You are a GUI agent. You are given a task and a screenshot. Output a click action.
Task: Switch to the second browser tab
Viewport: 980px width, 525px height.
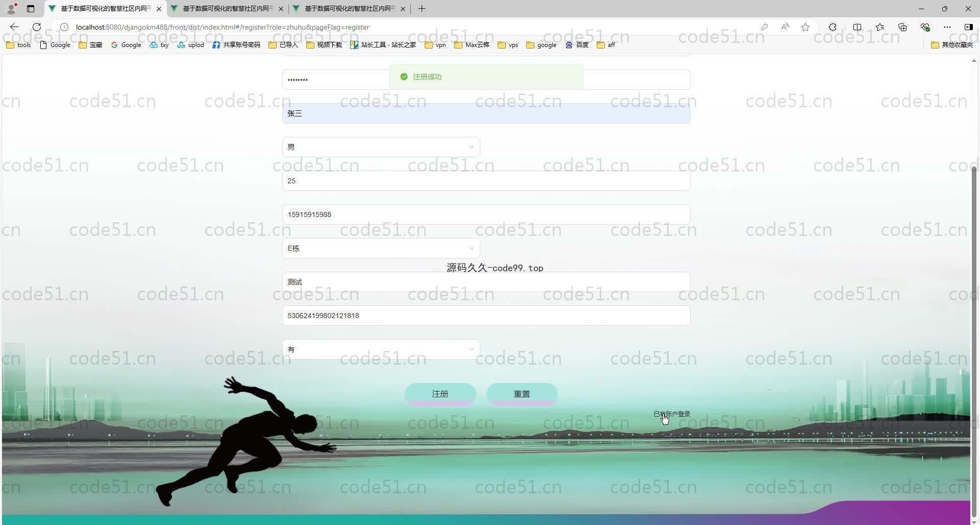[x=228, y=9]
